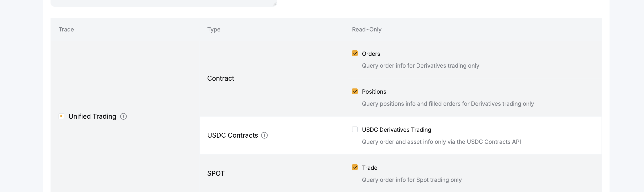Click 'Query positions info and filled orders' description
Viewport: 644px width, 192px height.
[x=448, y=104]
